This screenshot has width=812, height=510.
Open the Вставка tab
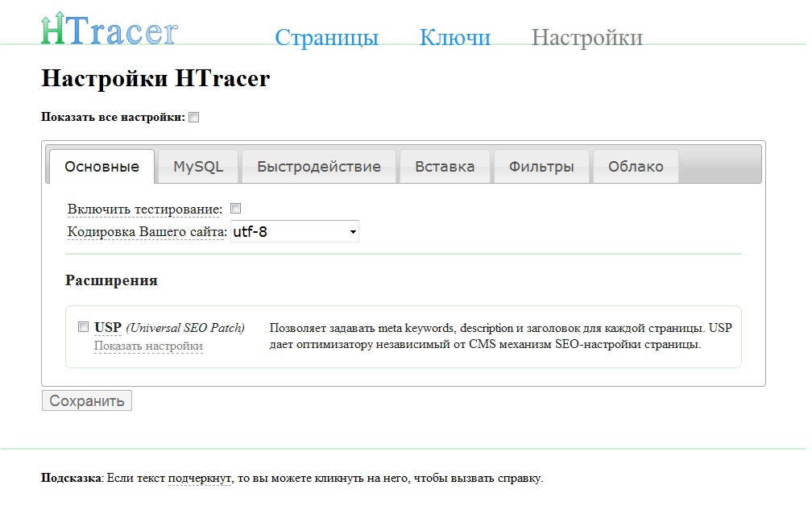(444, 165)
